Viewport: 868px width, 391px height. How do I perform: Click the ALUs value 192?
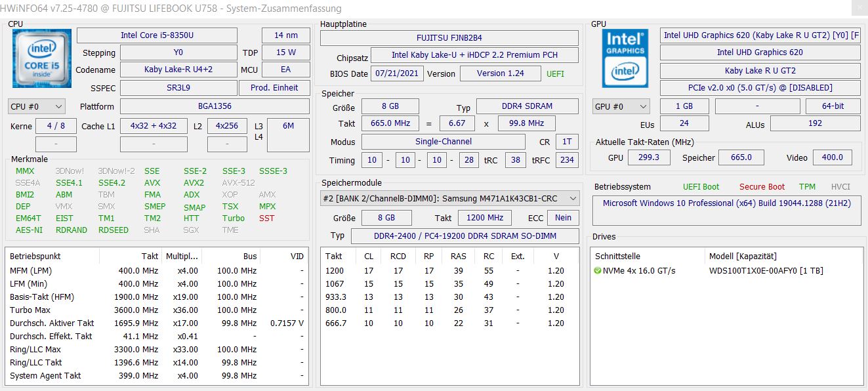[815, 123]
